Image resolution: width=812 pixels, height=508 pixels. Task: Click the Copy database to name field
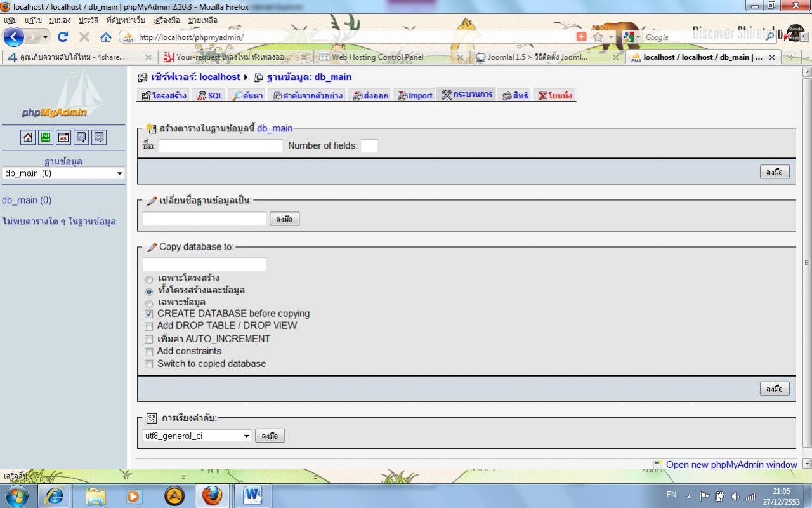(204, 264)
